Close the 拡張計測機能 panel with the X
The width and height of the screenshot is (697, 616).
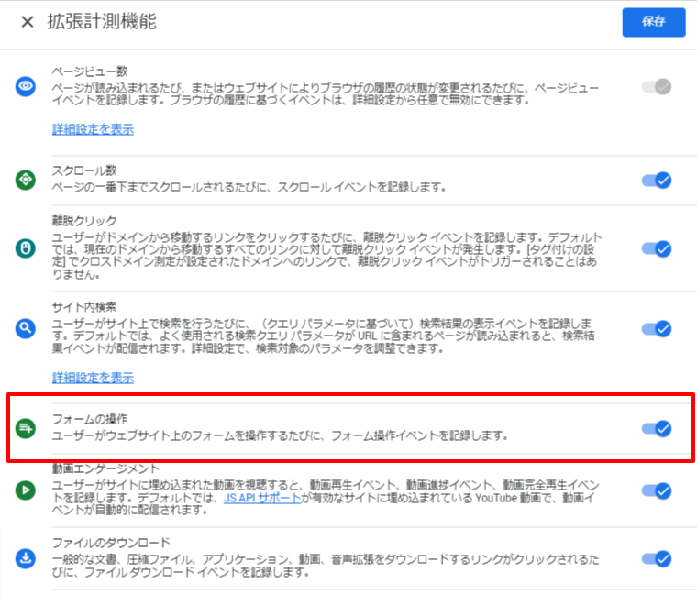coord(28,21)
